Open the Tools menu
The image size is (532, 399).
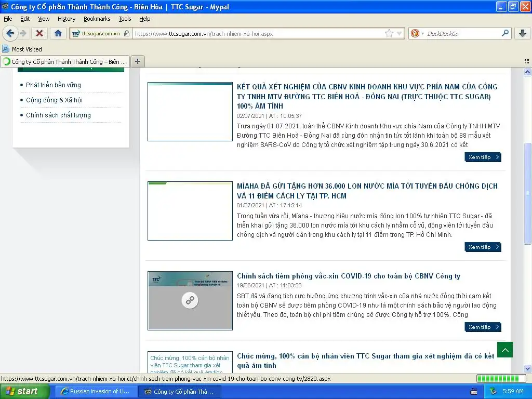(125, 19)
